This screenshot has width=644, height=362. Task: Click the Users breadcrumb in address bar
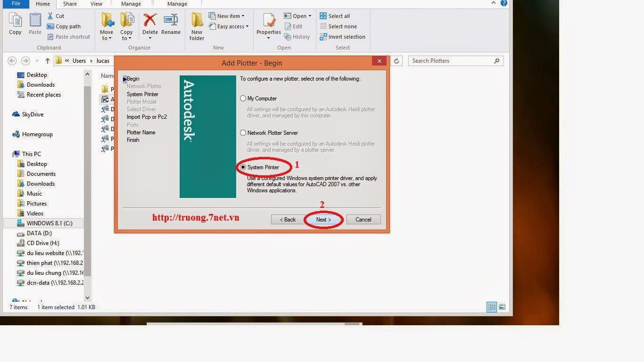coord(79,61)
